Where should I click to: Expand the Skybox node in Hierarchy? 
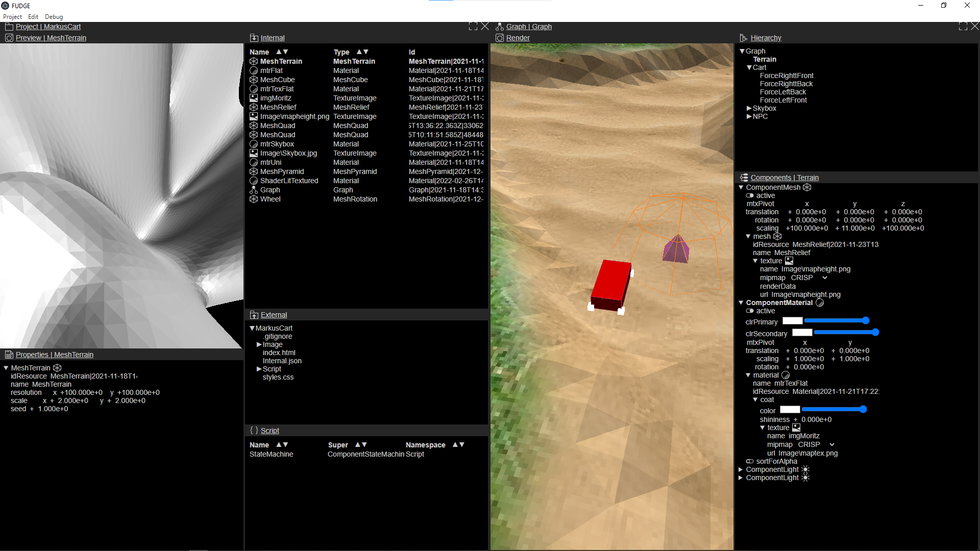click(x=749, y=108)
